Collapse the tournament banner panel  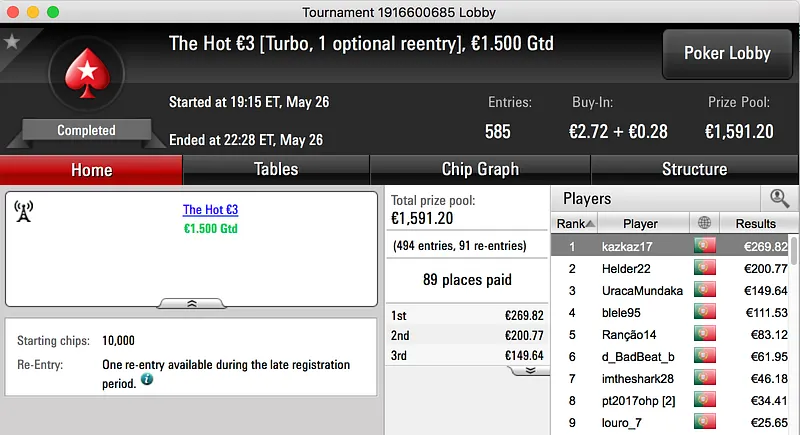[x=192, y=303]
